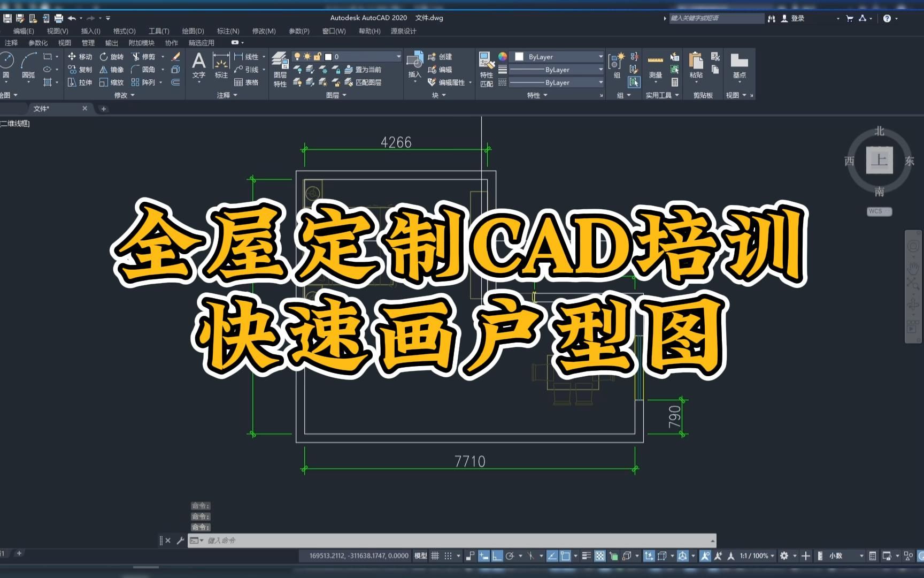Select the Move tool
This screenshot has width=924, height=578.
coord(79,57)
